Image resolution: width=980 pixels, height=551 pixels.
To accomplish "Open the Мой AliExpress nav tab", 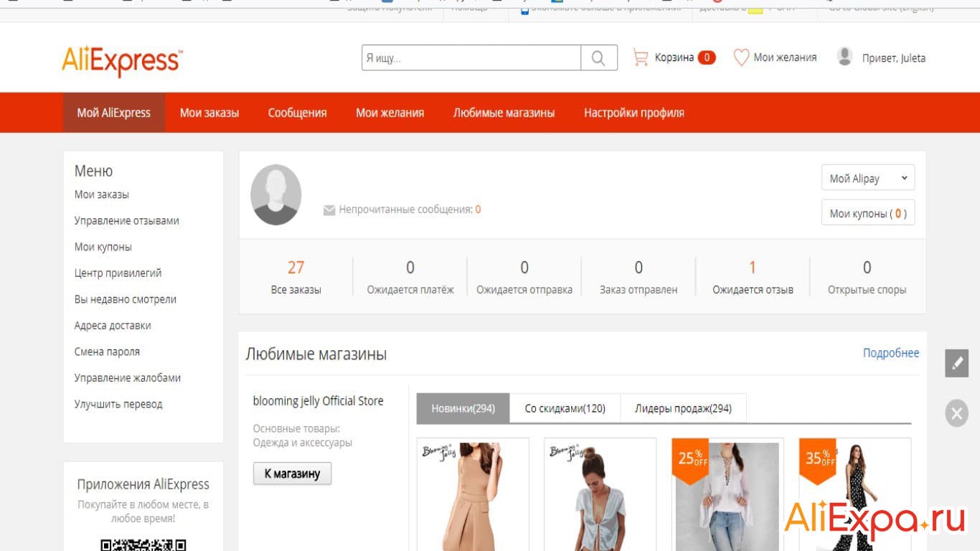I will point(114,113).
